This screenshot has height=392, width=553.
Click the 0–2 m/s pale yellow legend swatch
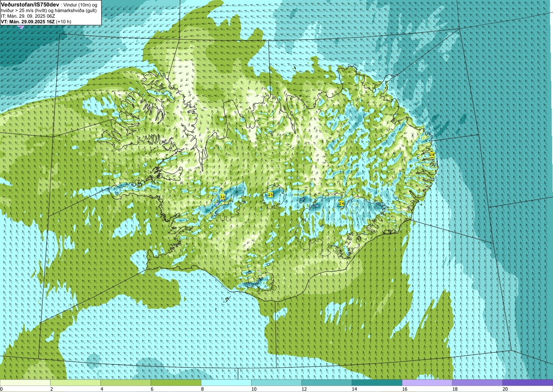pyautogui.click(x=25, y=383)
